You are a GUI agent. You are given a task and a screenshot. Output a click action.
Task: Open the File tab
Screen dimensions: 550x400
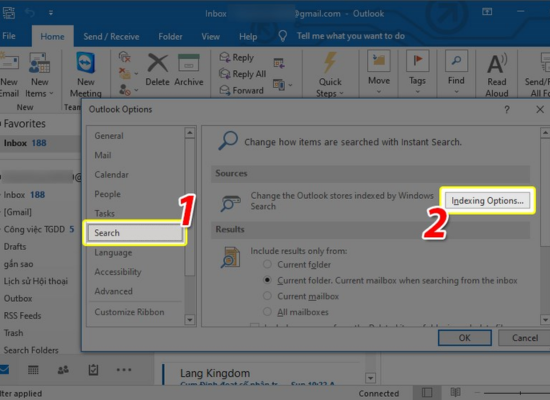pyautogui.click(x=9, y=36)
